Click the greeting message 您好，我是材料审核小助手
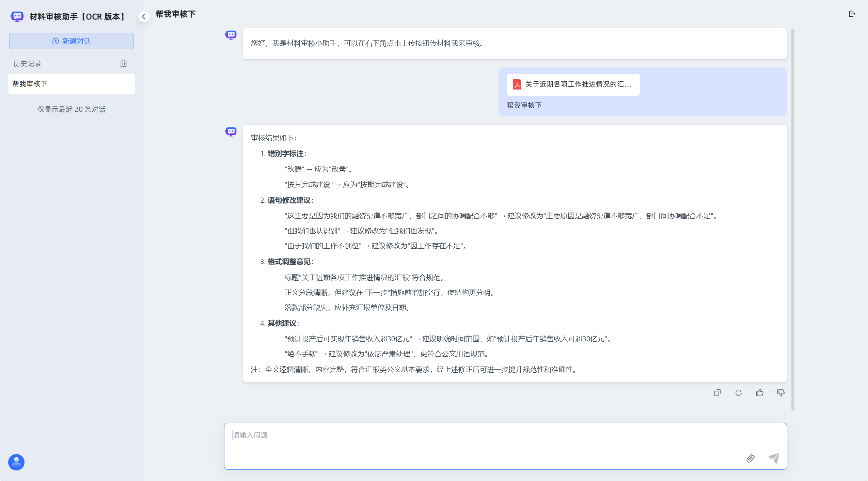 tap(367, 43)
